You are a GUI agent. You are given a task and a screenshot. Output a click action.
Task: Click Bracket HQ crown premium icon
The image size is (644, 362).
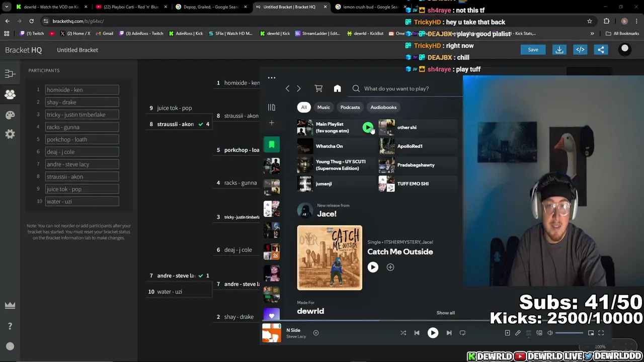[10, 305]
